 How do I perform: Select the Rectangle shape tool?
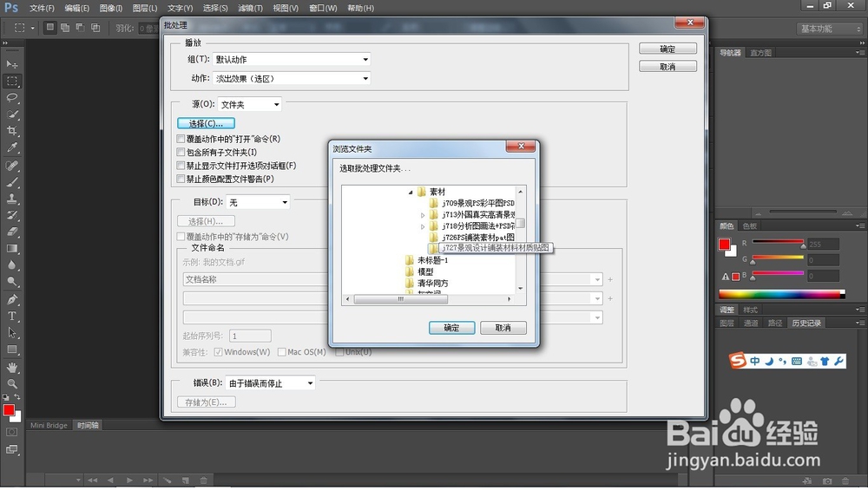pyautogui.click(x=11, y=350)
